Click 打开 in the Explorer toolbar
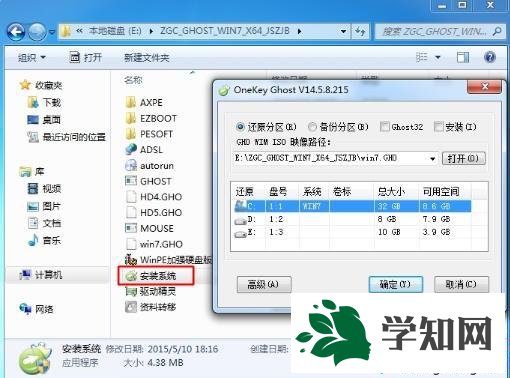The height and width of the screenshot is (378, 510). [85, 58]
